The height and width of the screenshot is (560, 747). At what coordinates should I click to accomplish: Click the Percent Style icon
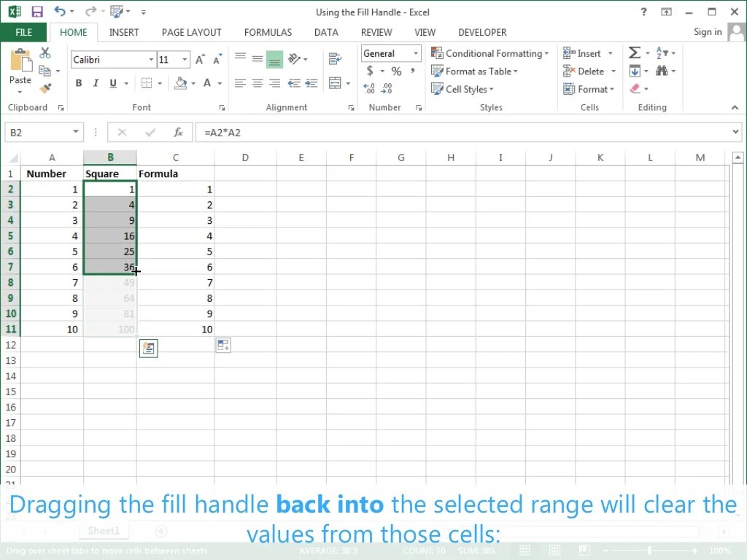[x=396, y=71]
